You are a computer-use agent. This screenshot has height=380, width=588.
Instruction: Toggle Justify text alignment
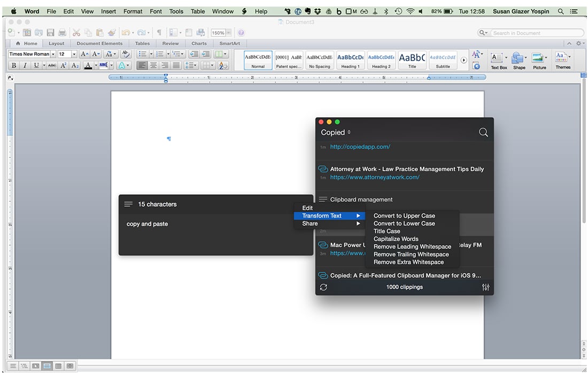(176, 66)
